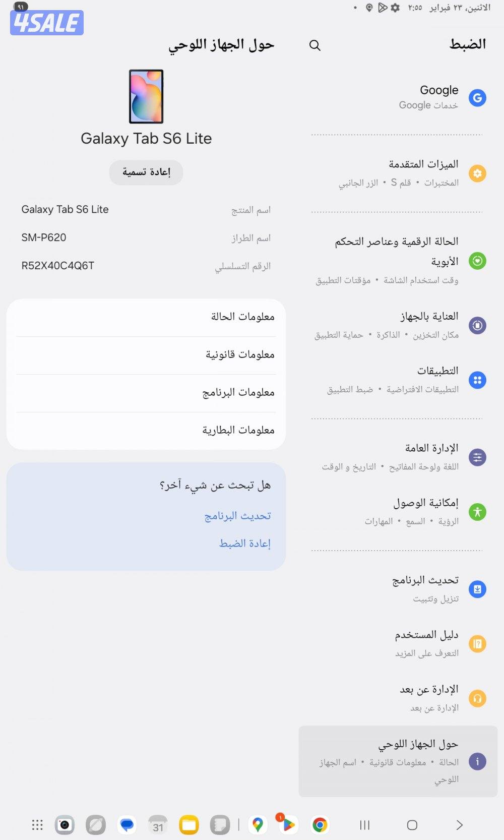This screenshot has width=504, height=840.
Task: Open the Remote management (الإدارة عن بعد) icon
Action: coord(477,698)
